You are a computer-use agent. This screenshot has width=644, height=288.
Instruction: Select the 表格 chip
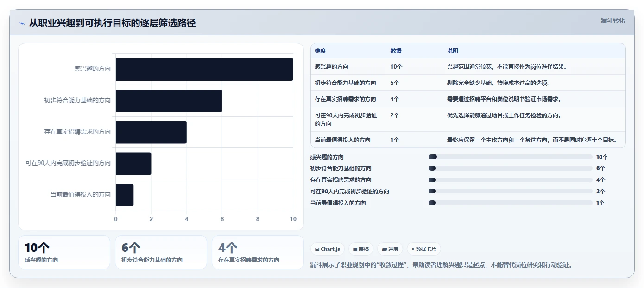point(361,249)
